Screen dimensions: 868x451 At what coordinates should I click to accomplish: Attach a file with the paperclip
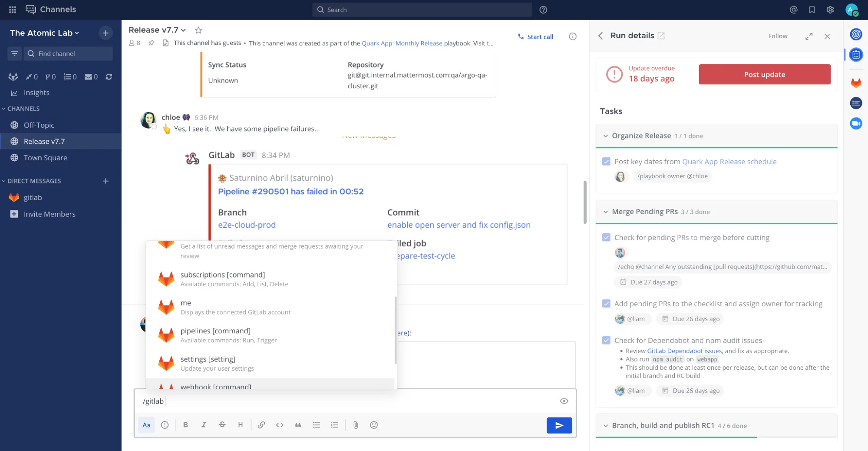pos(356,425)
